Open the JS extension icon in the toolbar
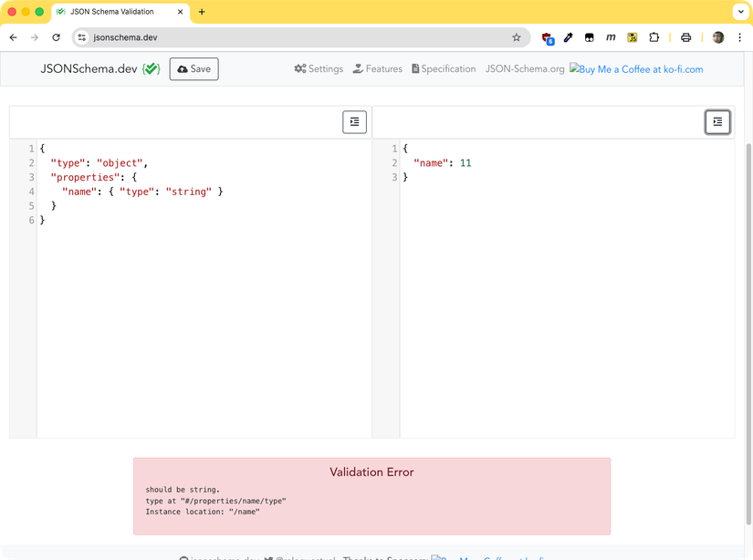Viewport: 753px width, 560px height. [633, 37]
